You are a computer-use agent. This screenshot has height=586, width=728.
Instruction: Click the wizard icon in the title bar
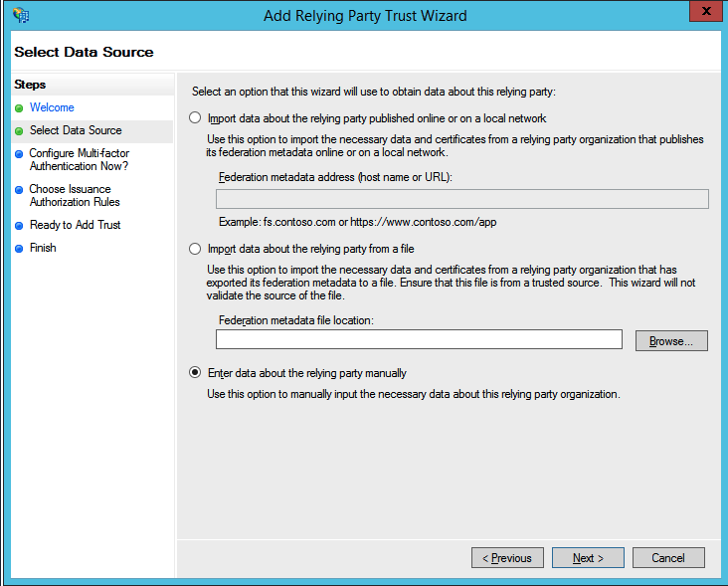pos(21,15)
